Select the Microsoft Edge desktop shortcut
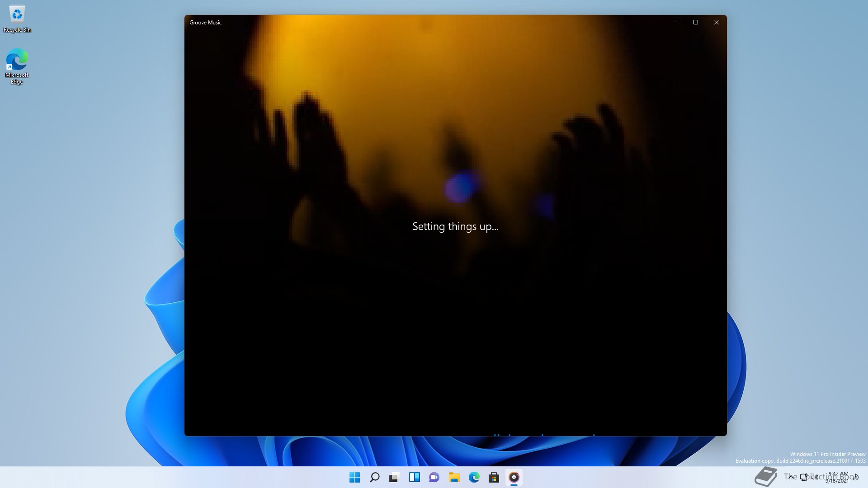The image size is (868, 488). click(x=17, y=67)
